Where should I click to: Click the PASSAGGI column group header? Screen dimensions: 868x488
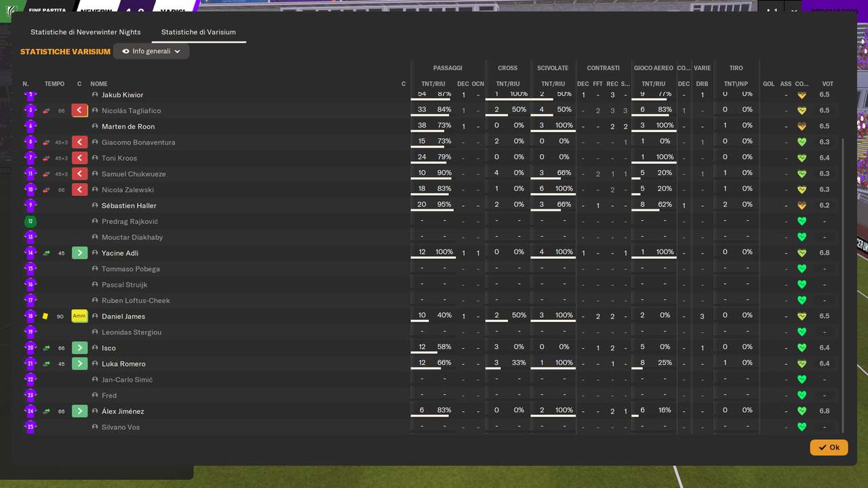point(448,68)
